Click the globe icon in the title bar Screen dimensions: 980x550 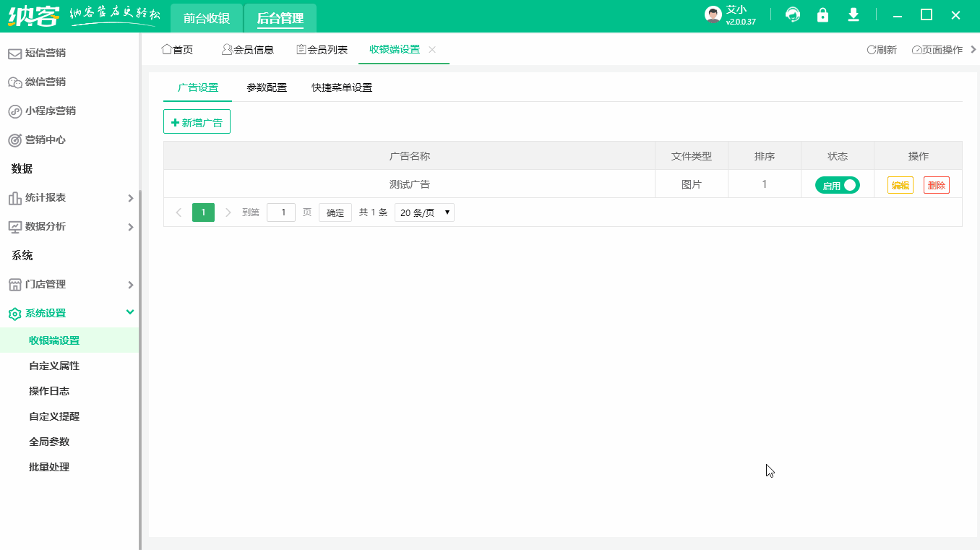793,14
